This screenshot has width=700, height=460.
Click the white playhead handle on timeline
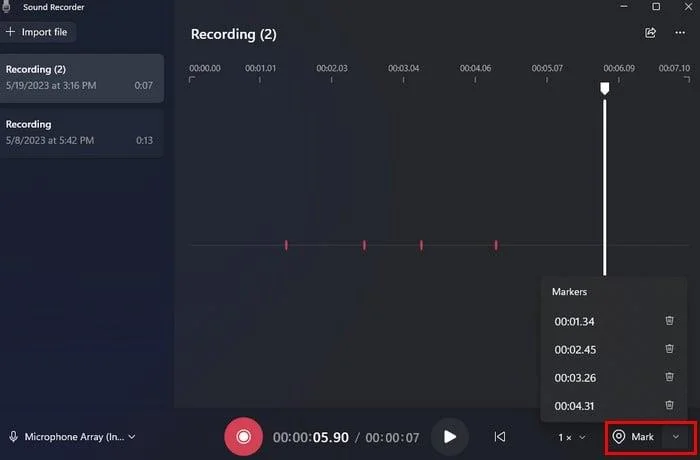[604, 88]
